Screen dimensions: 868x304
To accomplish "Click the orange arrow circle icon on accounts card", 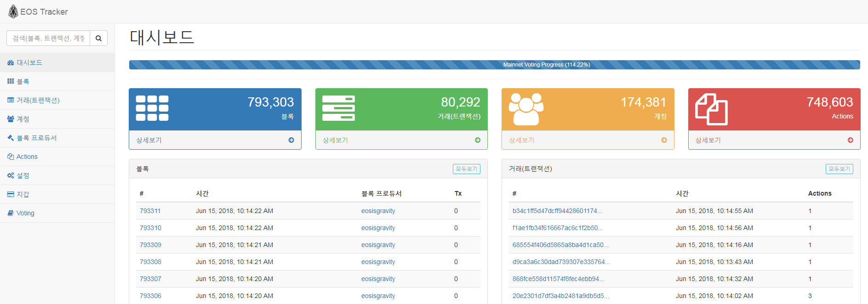I will (664, 140).
